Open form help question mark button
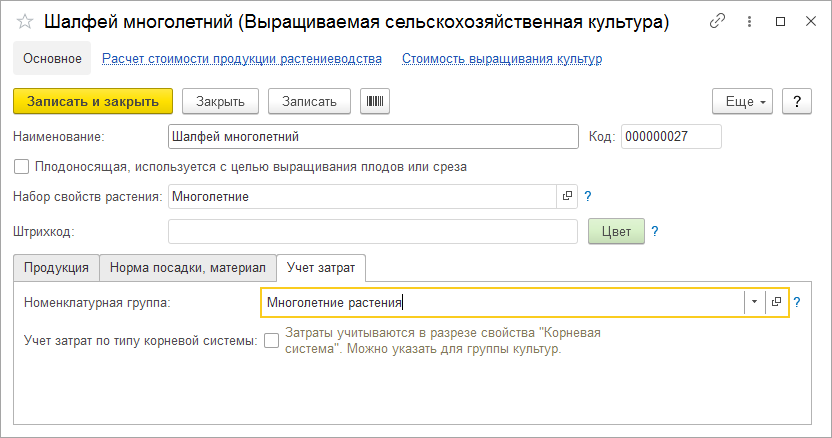Screen dimensions: 832x438 796,101
